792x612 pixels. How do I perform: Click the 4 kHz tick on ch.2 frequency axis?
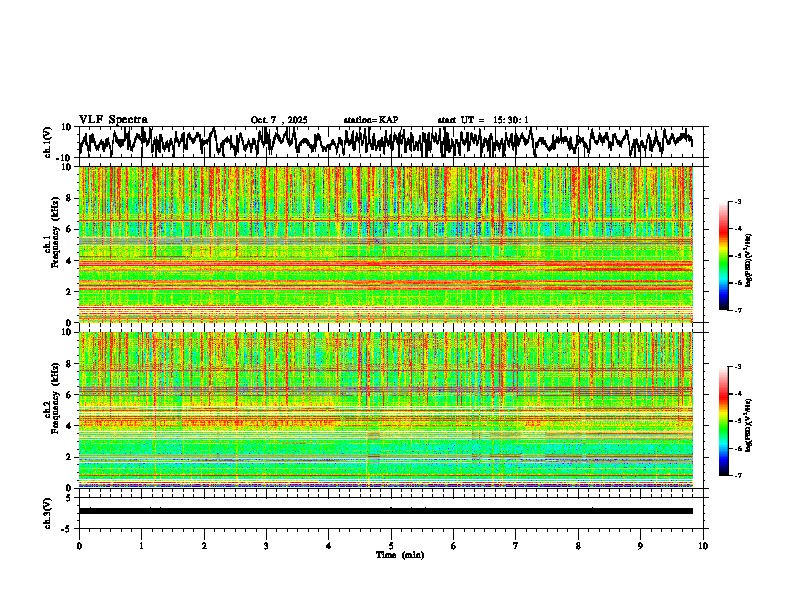coord(71,426)
